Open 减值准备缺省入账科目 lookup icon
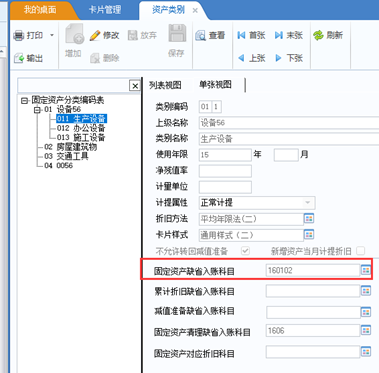The image size is (379, 373). [366, 312]
